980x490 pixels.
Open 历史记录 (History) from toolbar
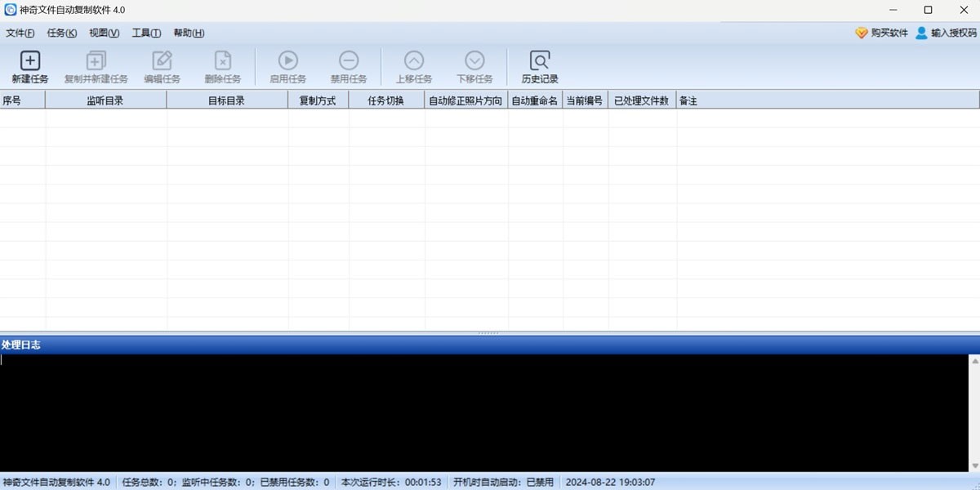point(540,61)
